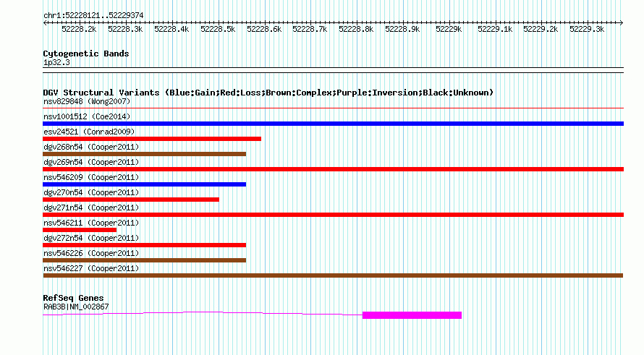Open dgv268n54 (Cooper2011) variant label
The width and height of the screenshot is (644, 355).
click(x=91, y=147)
